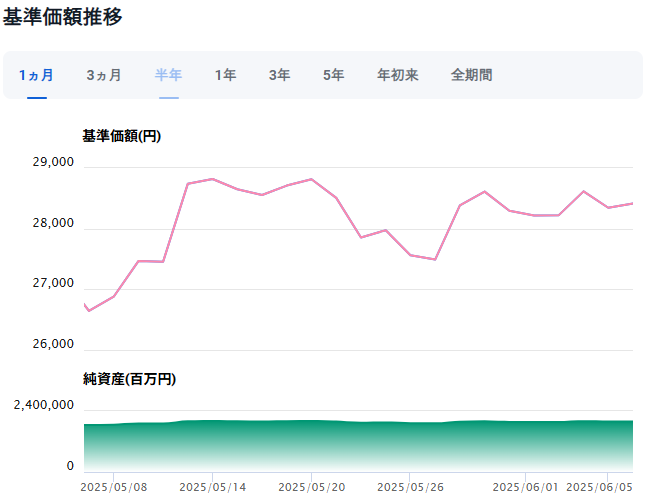
Task: Click the 26,000 axis value
Action: pos(53,344)
